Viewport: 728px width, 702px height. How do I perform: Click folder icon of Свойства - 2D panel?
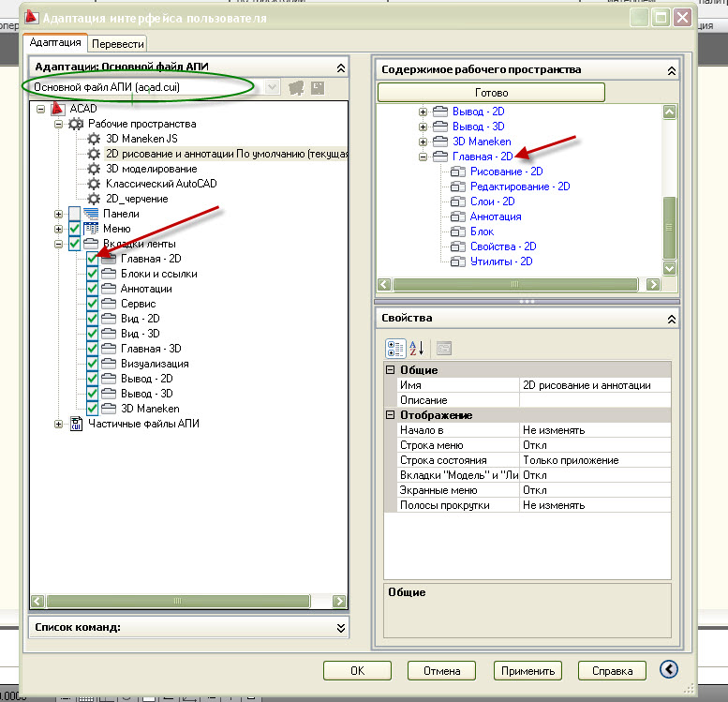coord(458,246)
